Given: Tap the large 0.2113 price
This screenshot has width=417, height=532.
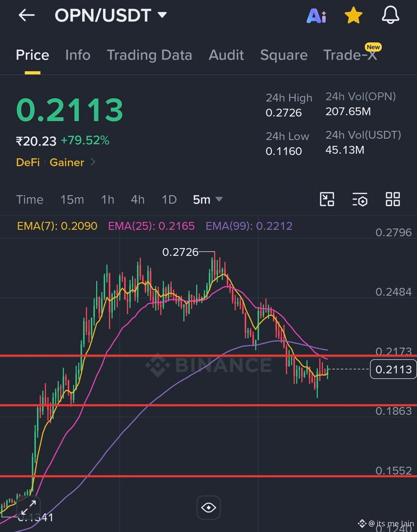Looking at the screenshot, I should pos(69,110).
